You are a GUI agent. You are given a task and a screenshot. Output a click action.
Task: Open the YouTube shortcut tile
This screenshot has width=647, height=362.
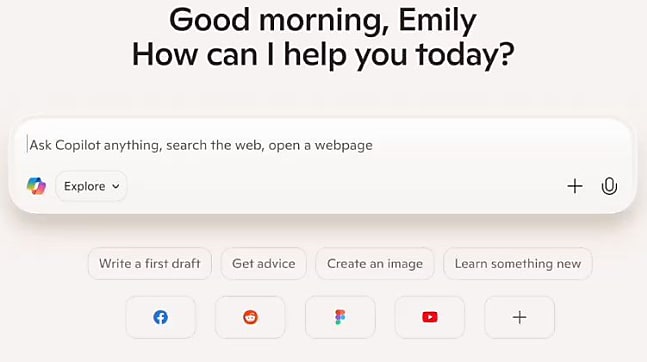[430, 317]
